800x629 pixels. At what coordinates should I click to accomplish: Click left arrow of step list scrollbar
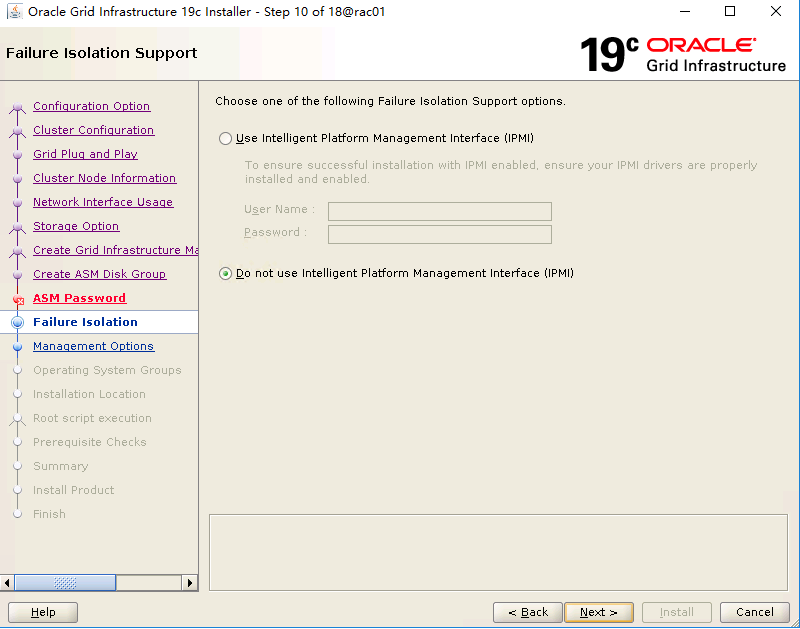pyautogui.click(x=7, y=583)
